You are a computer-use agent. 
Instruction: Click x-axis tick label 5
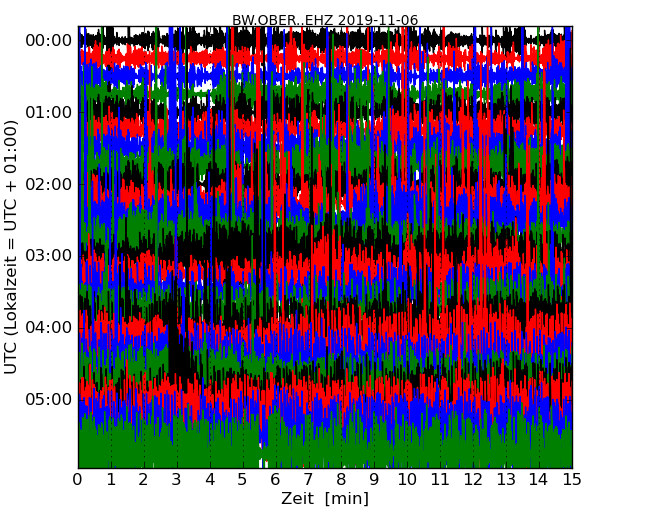pyautogui.click(x=243, y=480)
